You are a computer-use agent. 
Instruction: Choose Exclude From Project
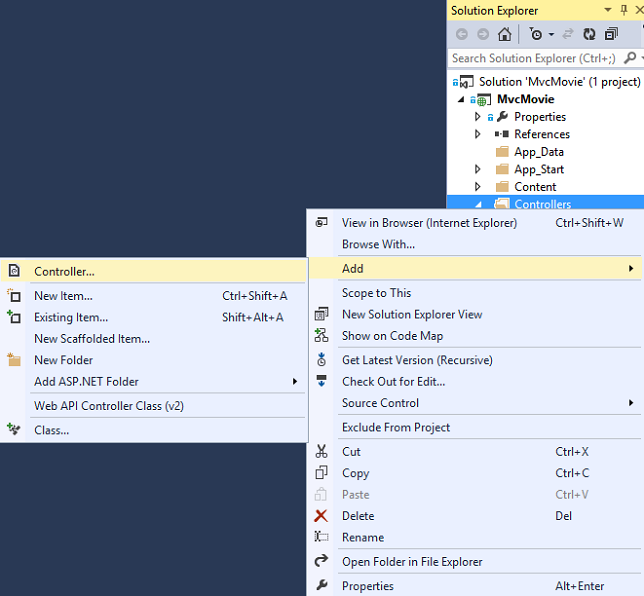click(475, 427)
